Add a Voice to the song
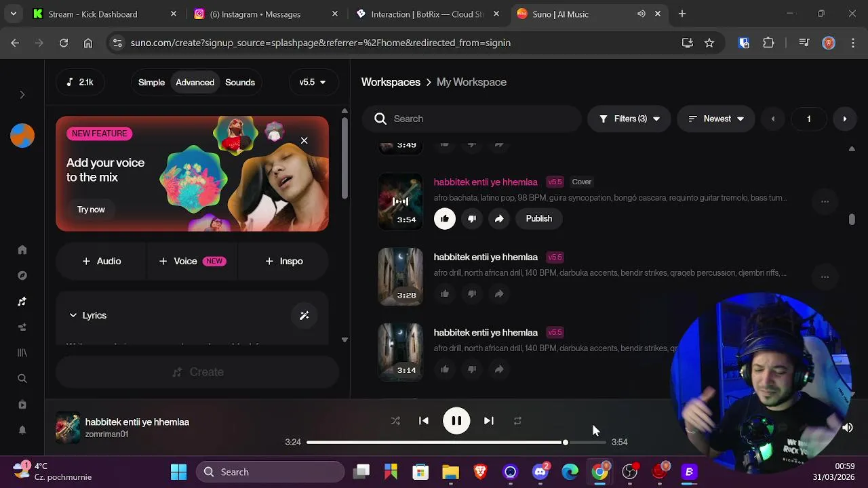This screenshot has width=868, height=488. point(192,261)
